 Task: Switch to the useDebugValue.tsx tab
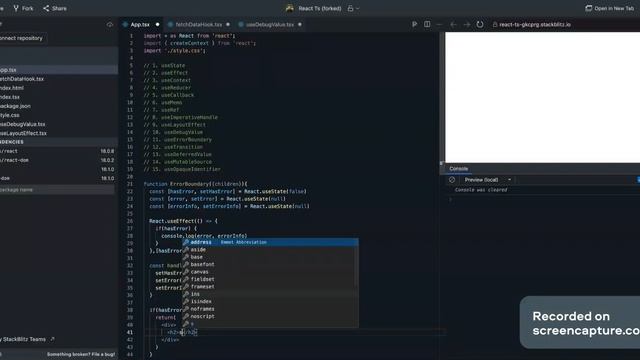(x=270, y=24)
